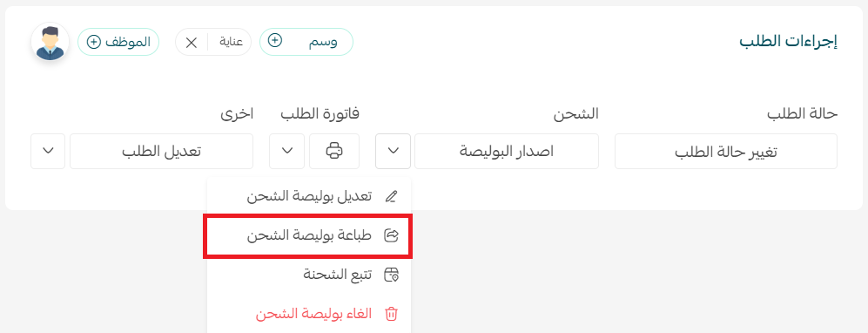Image resolution: width=868 pixels, height=333 pixels.
Task: Remove the عناية tag with X
Action: point(191,42)
